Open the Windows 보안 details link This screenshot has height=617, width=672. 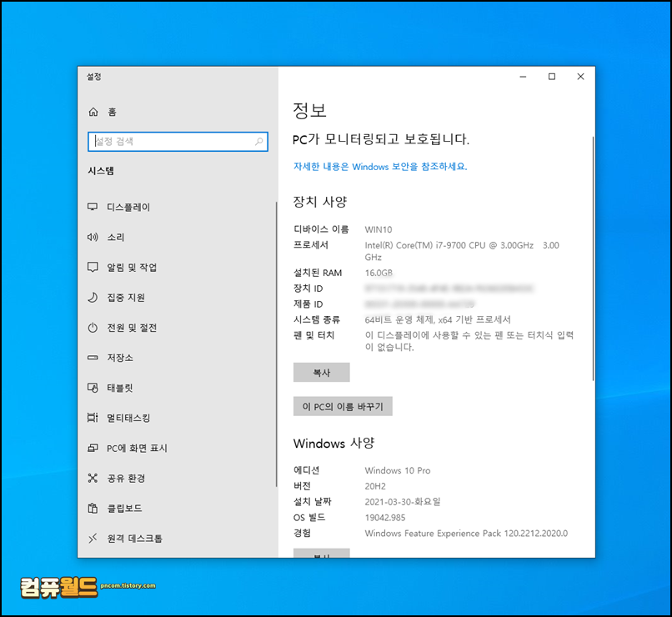click(x=380, y=167)
